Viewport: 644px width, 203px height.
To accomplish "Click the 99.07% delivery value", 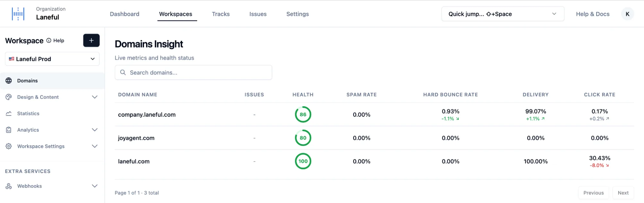I will [535, 111].
